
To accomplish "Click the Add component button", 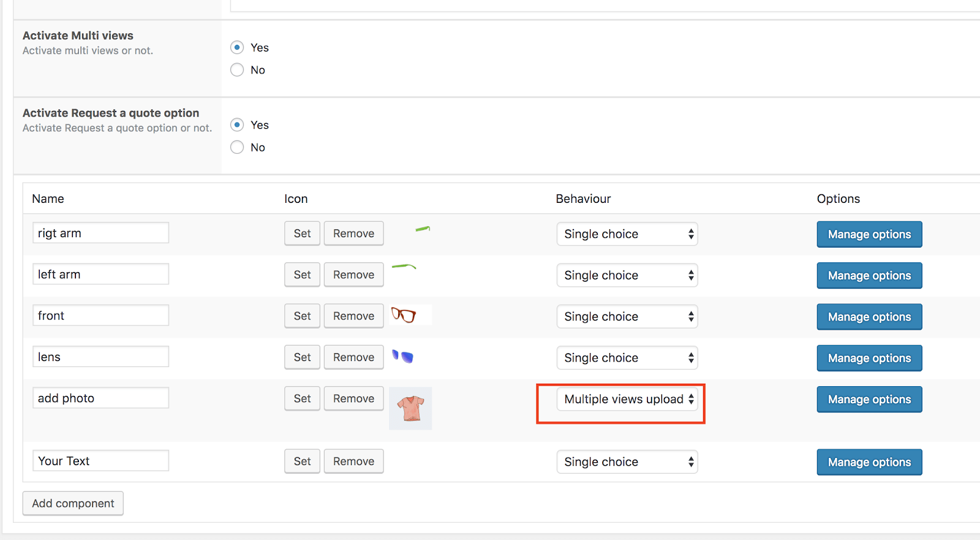I will [x=73, y=503].
